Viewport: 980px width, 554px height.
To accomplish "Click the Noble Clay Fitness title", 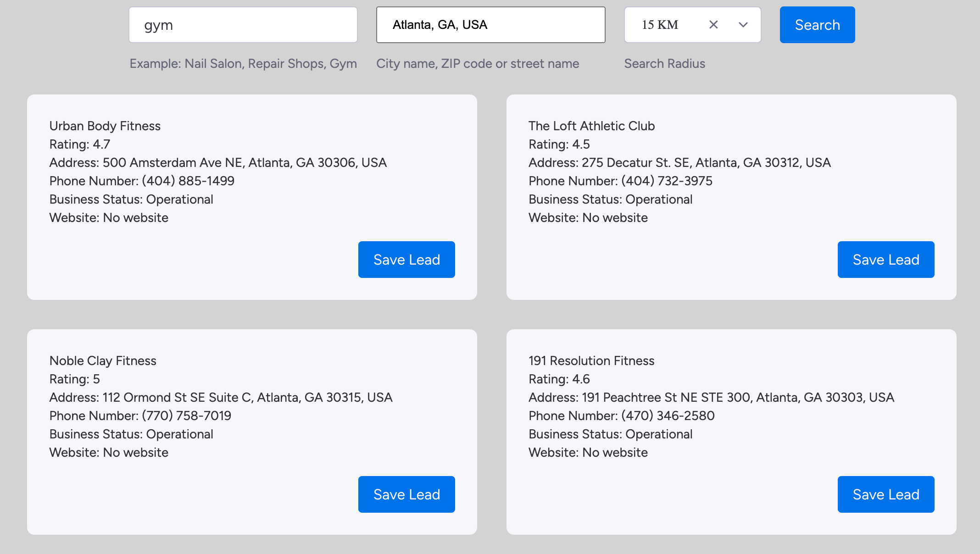I will 103,361.
